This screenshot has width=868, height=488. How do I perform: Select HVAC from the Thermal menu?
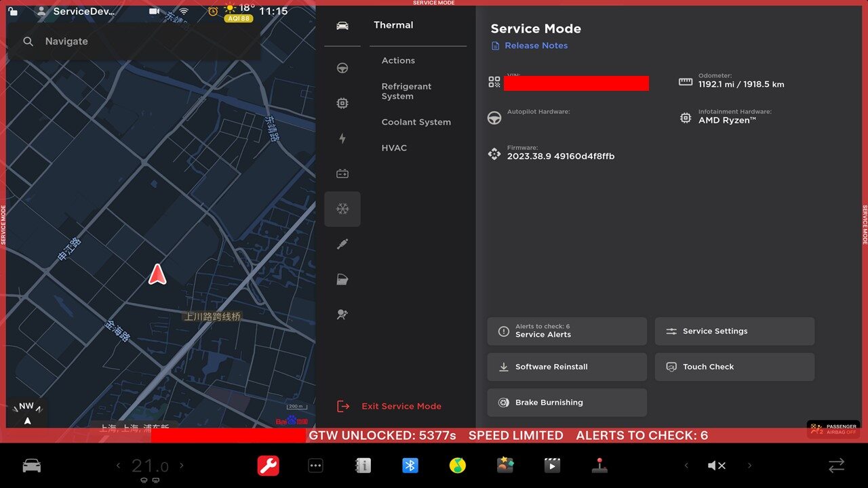394,148
